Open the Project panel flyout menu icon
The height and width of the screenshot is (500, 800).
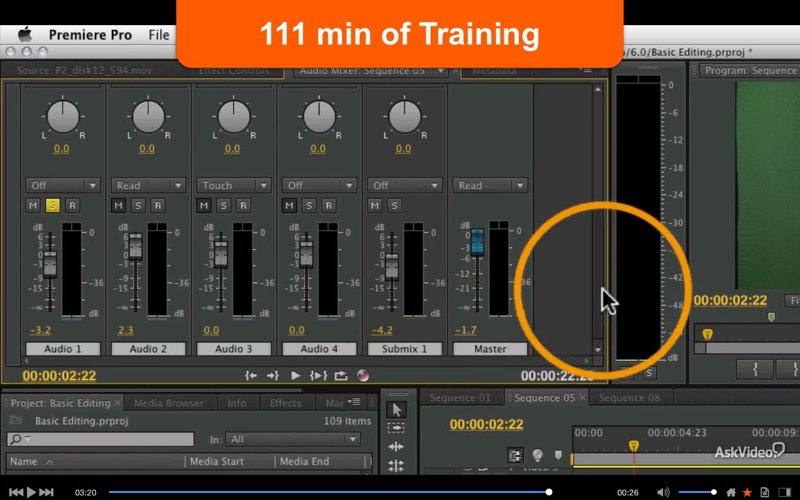click(x=354, y=402)
